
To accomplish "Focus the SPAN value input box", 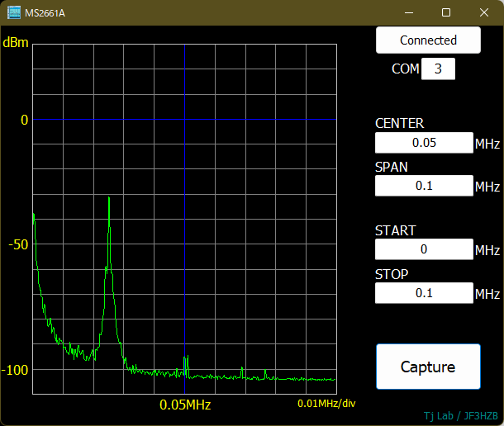I will (424, 186).
